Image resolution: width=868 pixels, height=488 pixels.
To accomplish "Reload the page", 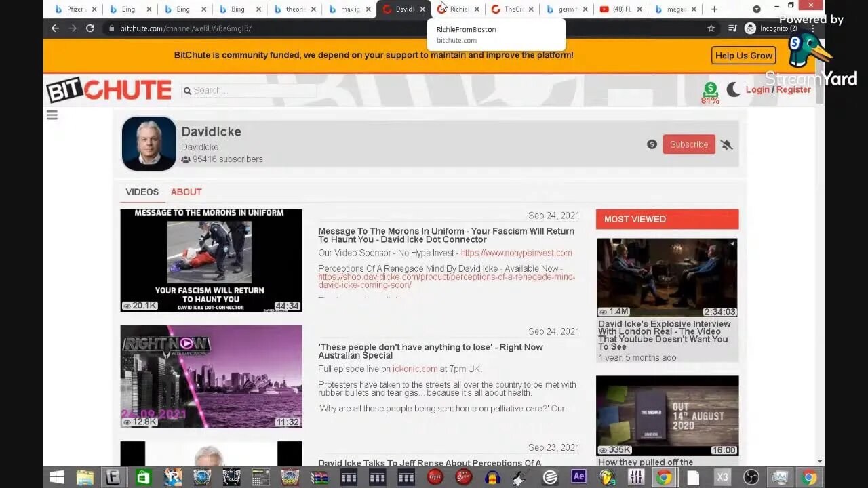I will point(90,28).
